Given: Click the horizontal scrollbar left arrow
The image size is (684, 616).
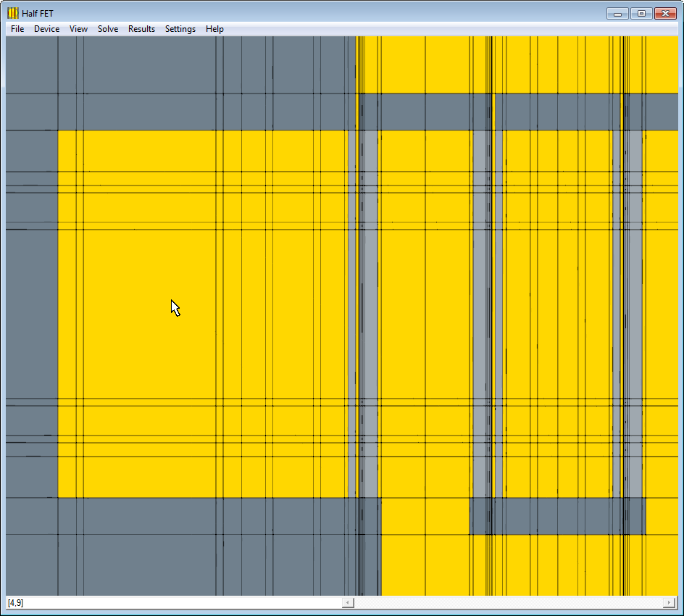Looking at the screenshot, I should (x=348, y=602).
